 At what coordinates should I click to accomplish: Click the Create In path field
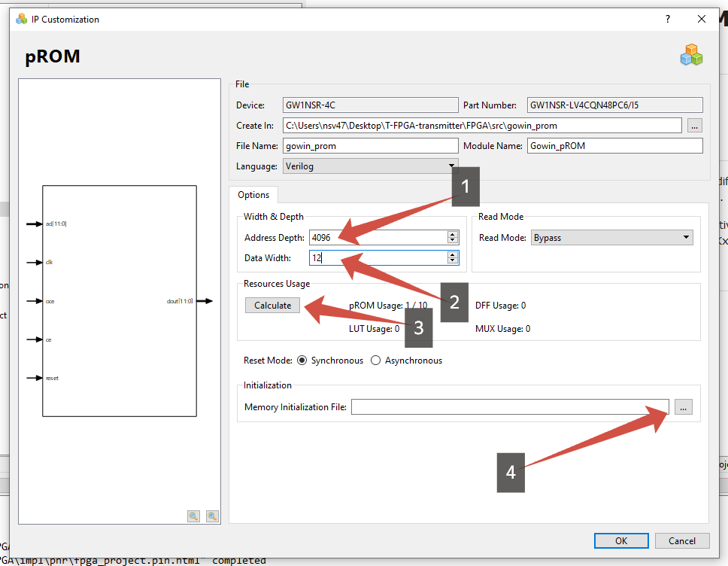point(482,126)
